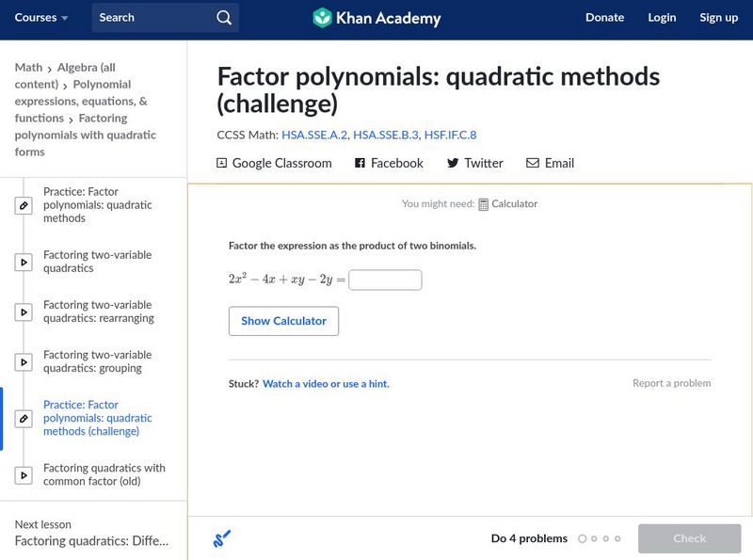Click the Watch a video or use a hint link
This screenshot has width=753, height=560.
326,384
